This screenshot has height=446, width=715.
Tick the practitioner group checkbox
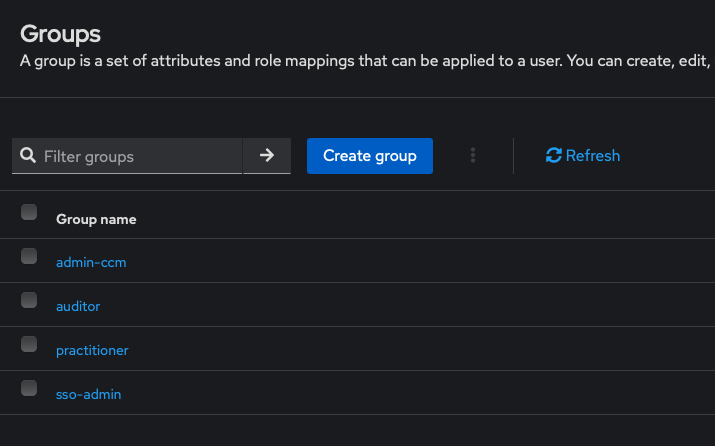tap(29, 344)
